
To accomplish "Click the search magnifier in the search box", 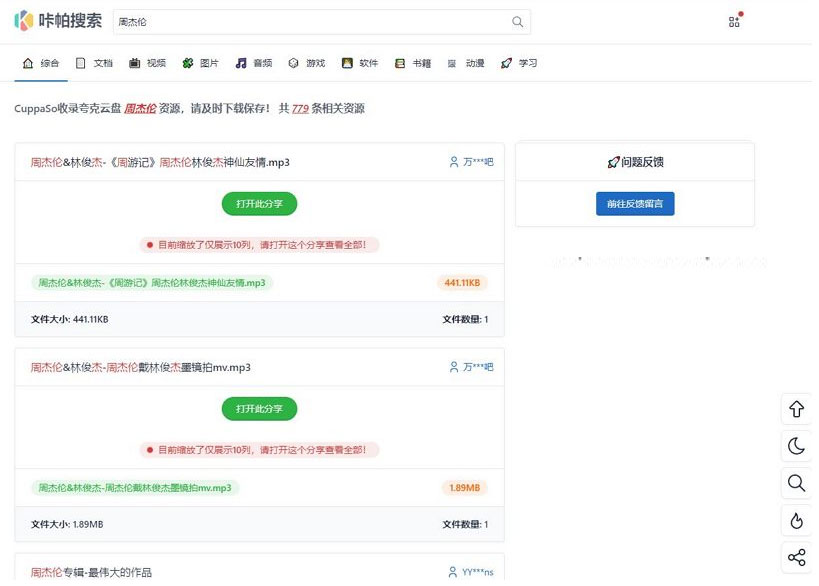I will point(517,22).
